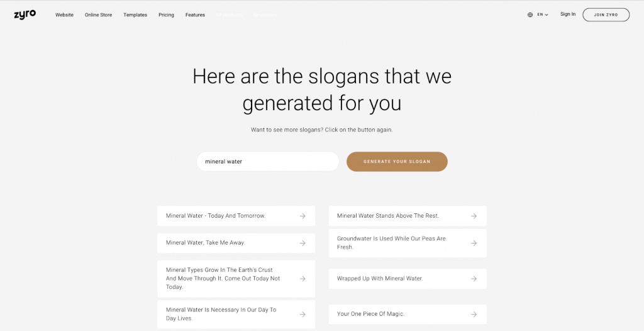Click the globe language icon
The height and width of the screenshot is (331, 644).
point(530,15)
